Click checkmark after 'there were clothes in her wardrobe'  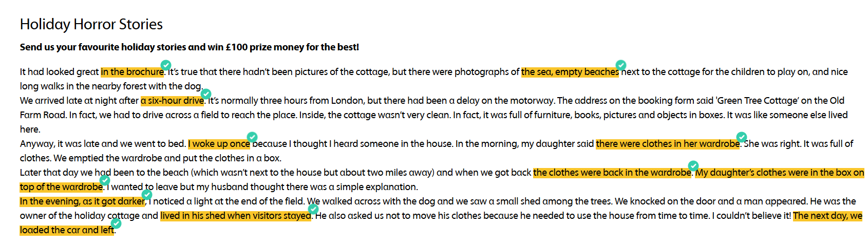click(742, 137)
